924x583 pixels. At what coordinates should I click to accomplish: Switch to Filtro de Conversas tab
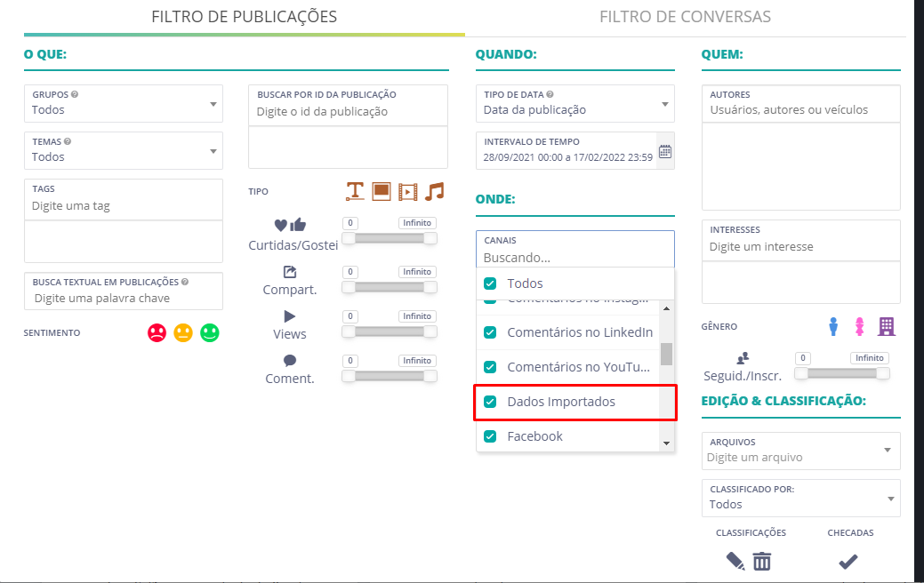coord(685,17)
